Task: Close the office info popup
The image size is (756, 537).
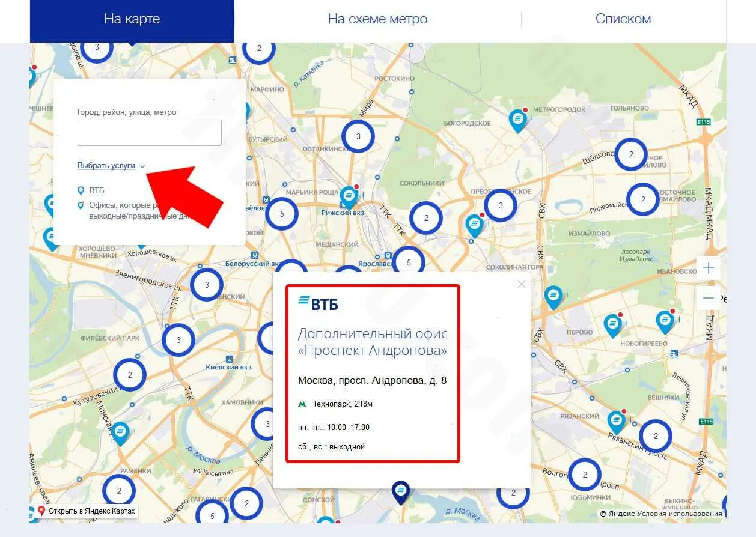Action: coord(521,284)
